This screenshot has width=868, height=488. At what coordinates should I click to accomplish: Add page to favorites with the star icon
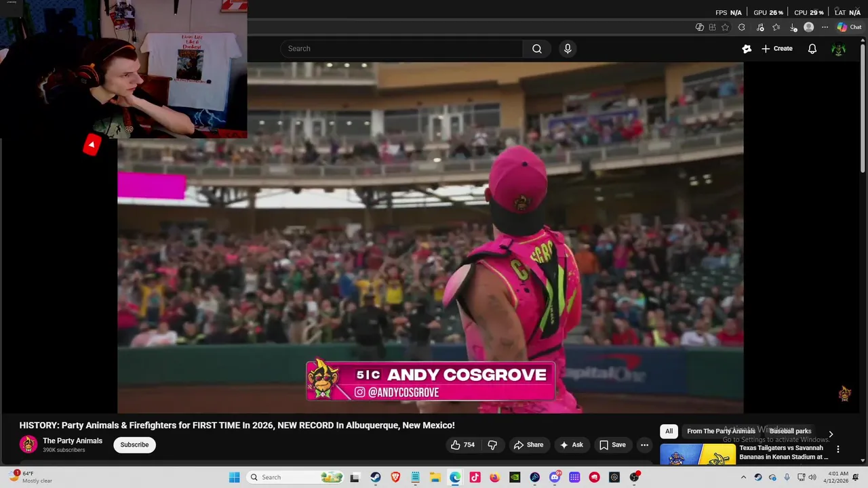[725, 27]
